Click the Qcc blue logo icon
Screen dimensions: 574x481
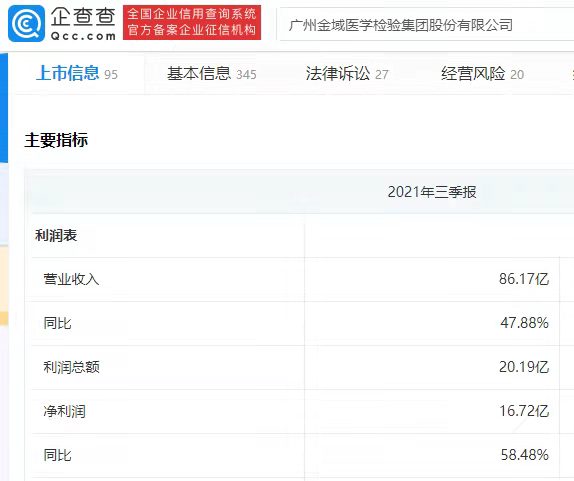[26, 24]
